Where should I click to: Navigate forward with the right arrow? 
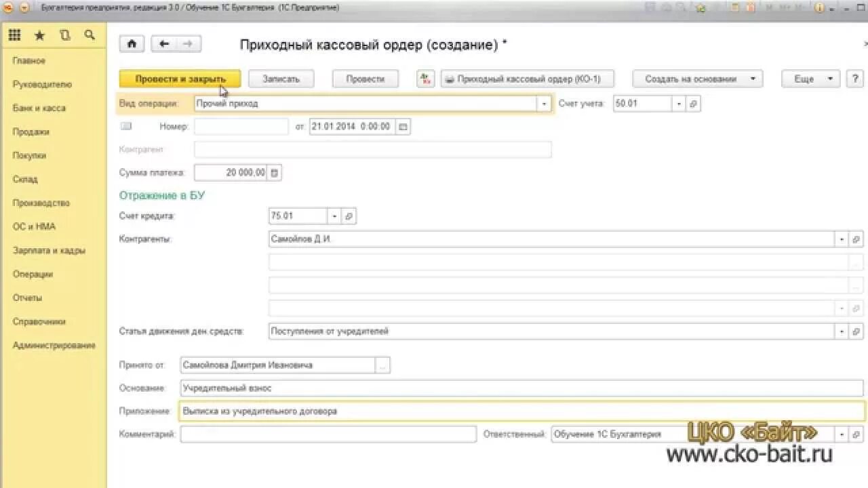(x=188, y=44)
